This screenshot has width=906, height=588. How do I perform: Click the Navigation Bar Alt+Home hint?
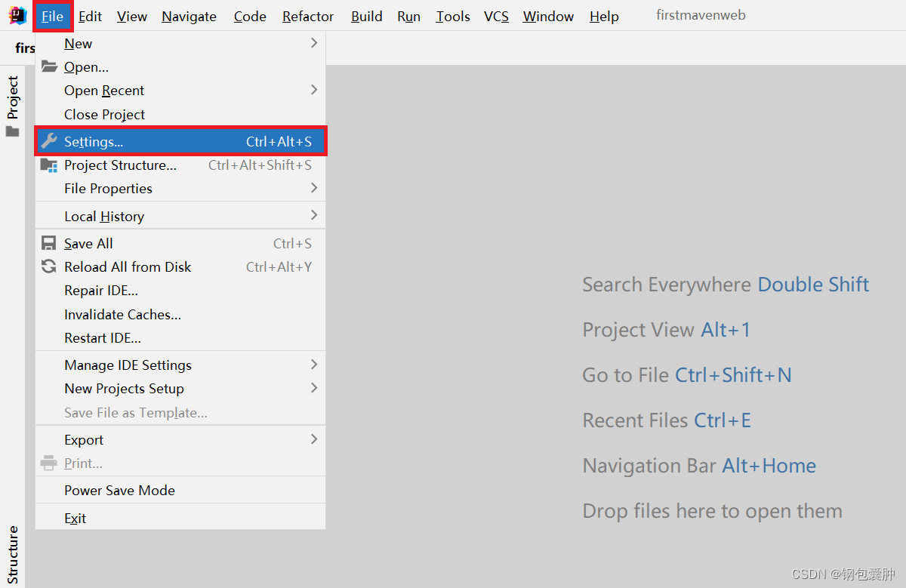[699, 466]
